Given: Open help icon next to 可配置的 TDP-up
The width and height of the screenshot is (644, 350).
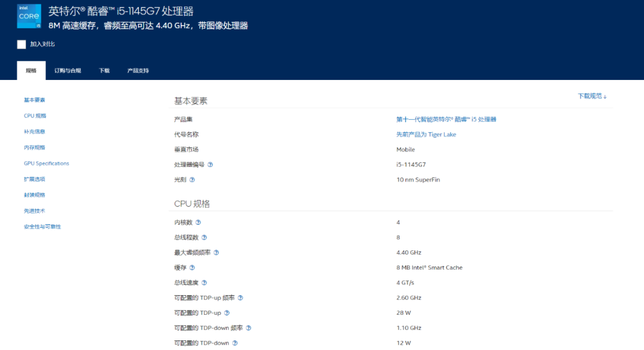Looking at the screenshot, I should (227, 313).
